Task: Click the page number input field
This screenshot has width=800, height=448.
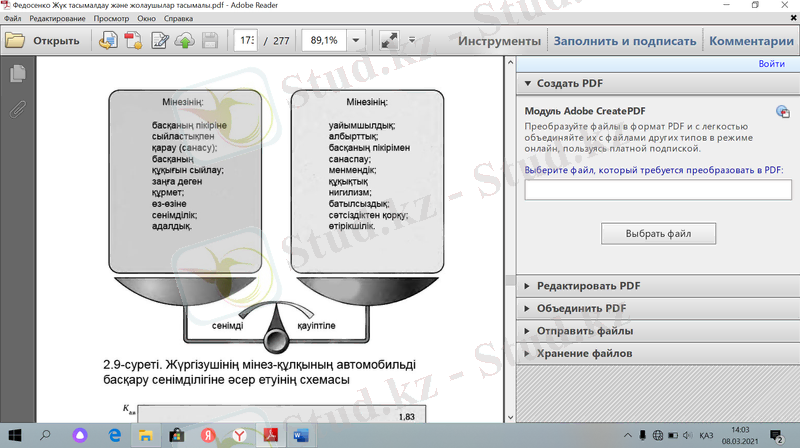Action: coord(245,41)
